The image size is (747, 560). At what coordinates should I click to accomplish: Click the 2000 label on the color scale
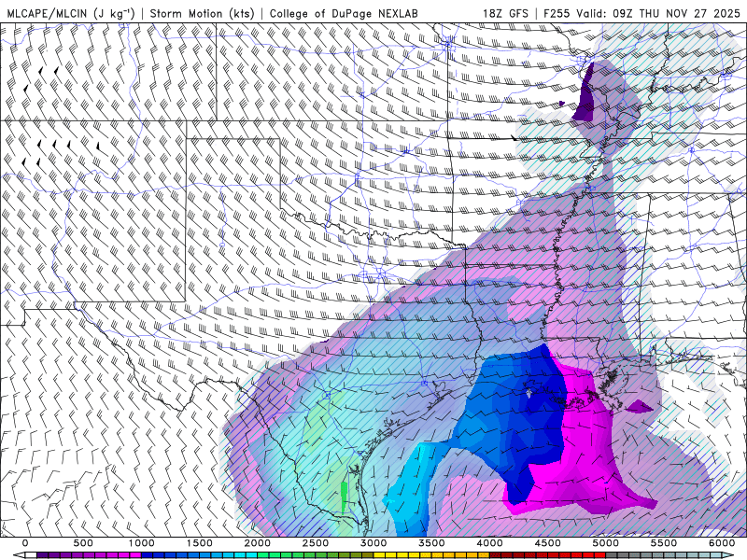[x=258, y=543]
